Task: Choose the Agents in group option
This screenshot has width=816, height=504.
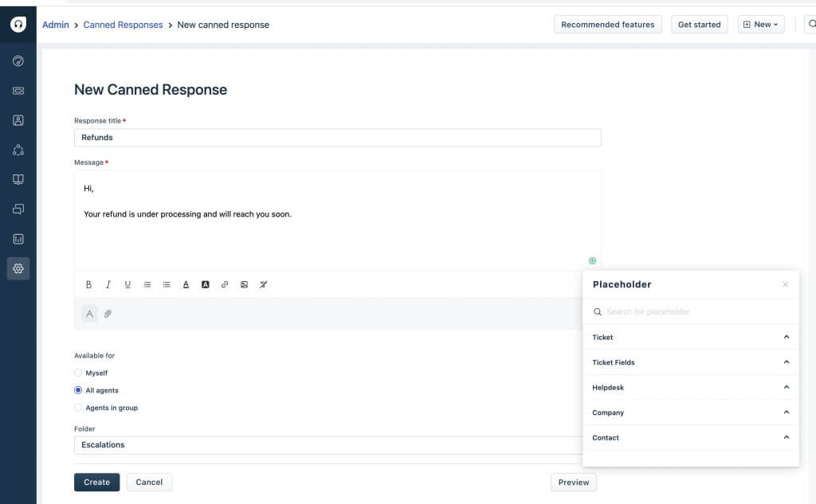Action: pyautogui.click(x=78, y=408)
